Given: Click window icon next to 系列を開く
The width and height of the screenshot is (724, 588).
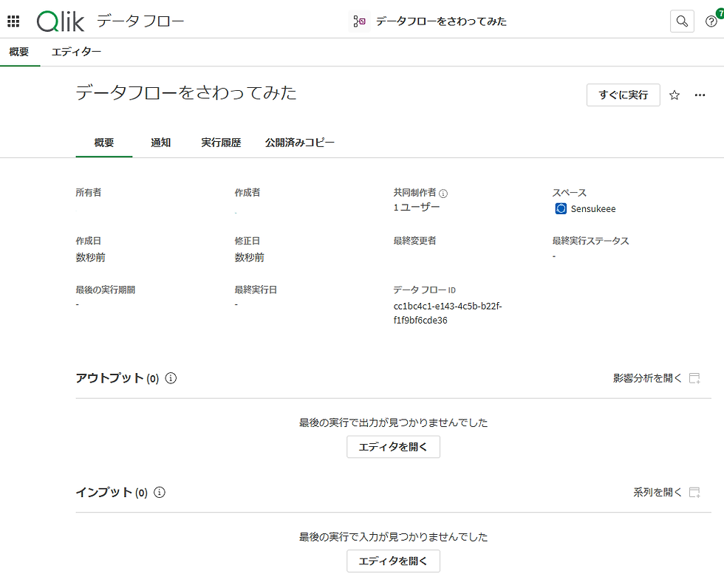Looking at the screenshot, I should [694, 493].
